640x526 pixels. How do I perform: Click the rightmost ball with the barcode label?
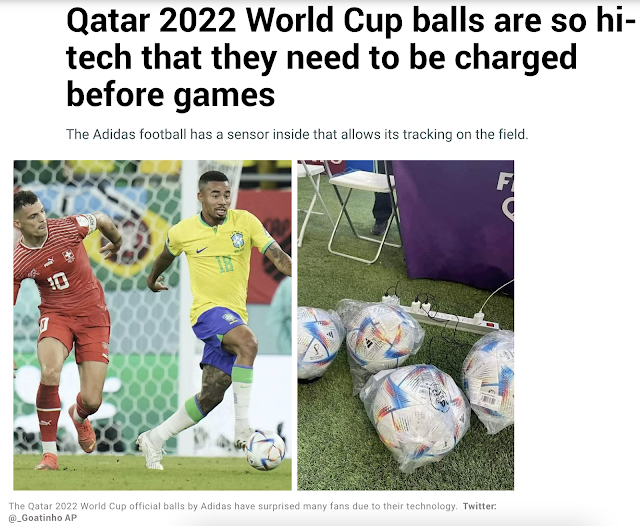(x=489, y=380)
